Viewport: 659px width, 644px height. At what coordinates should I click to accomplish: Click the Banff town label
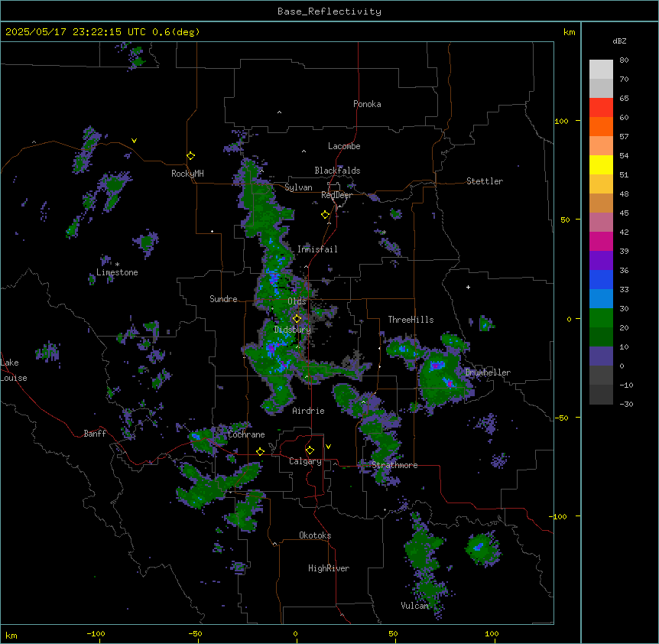pos(95,434)
